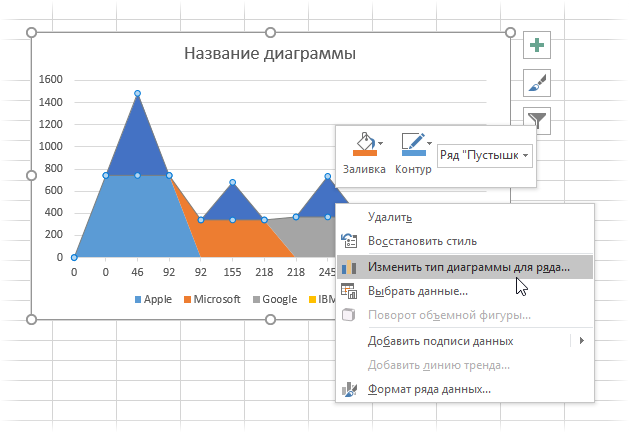Select the Microsoft legend entry
The image size is (629, 433).
[212, 299]
